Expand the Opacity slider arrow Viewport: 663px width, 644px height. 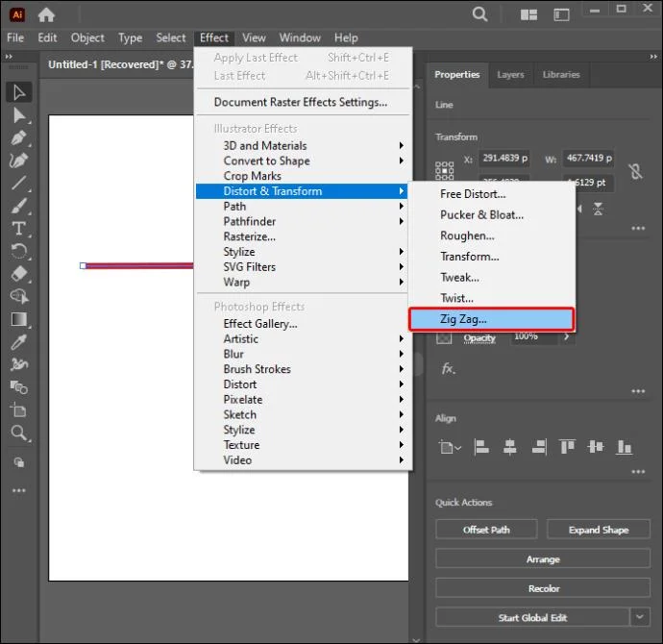[566, 336]
